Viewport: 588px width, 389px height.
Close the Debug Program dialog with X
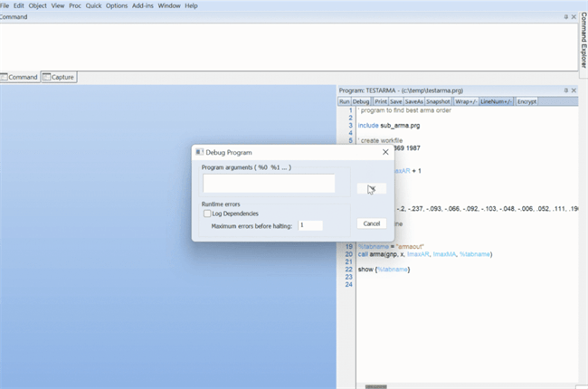pos(385,153)
